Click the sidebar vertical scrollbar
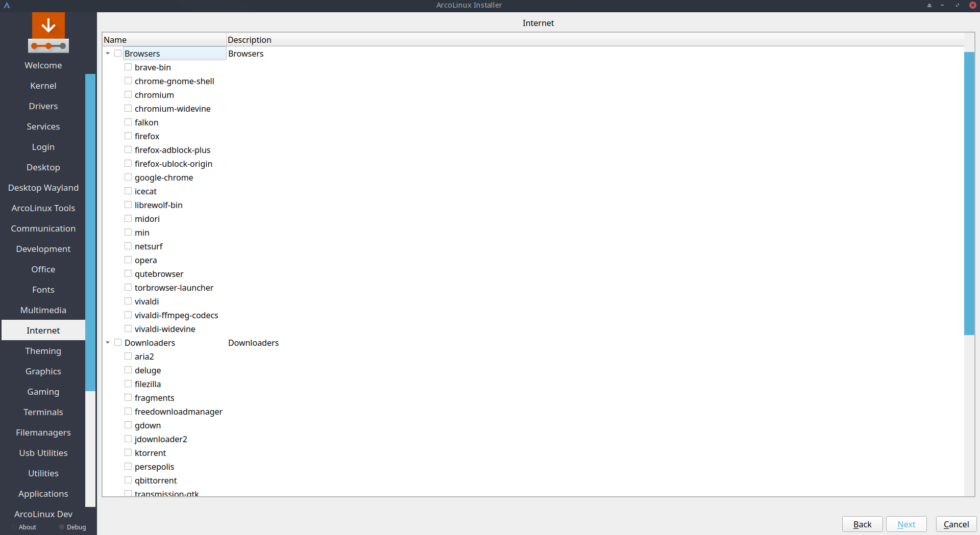This screenshot has height=535, width=980. pyautogui.click(x=90, y=233)
